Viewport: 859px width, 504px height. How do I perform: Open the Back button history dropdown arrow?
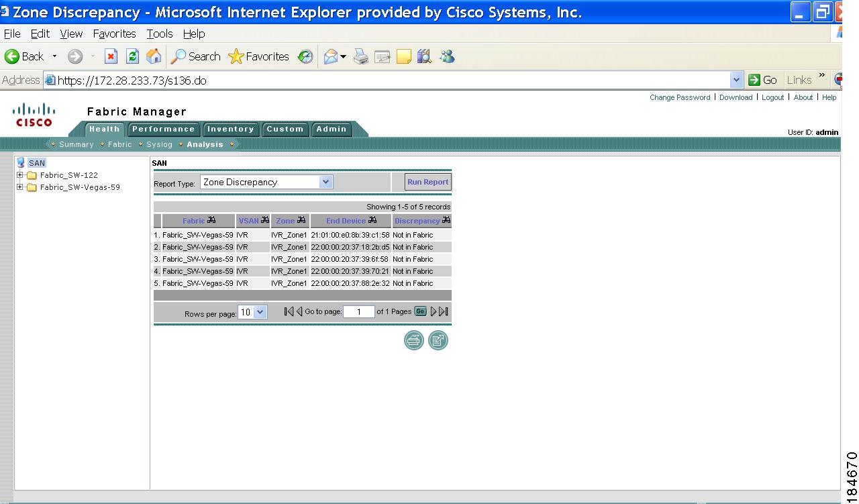(55, 57)
